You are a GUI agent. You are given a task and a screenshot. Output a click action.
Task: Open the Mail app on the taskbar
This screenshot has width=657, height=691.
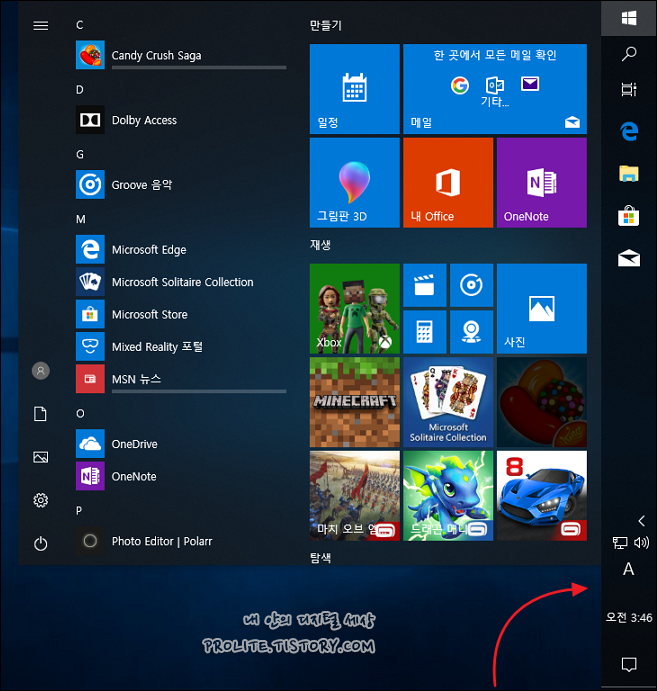coord(629,258)
